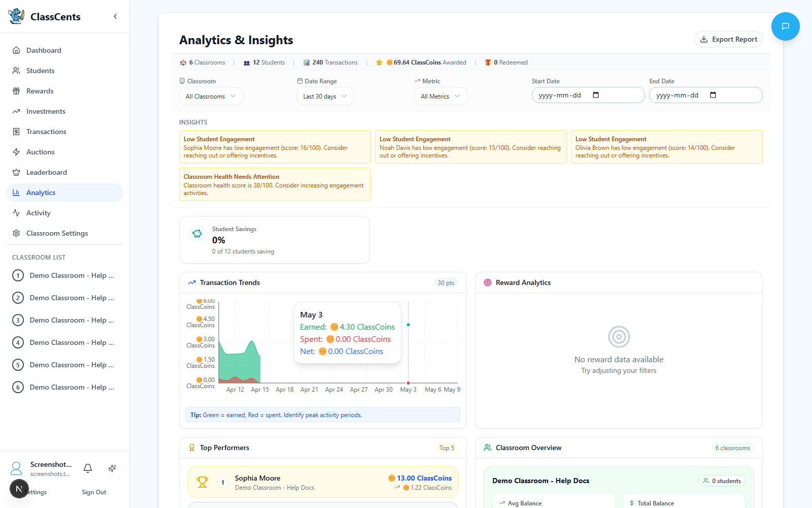Click the transactions icon in stats bar
The height and width of the screenshot is (508, 812).
[x=307, y=62]
